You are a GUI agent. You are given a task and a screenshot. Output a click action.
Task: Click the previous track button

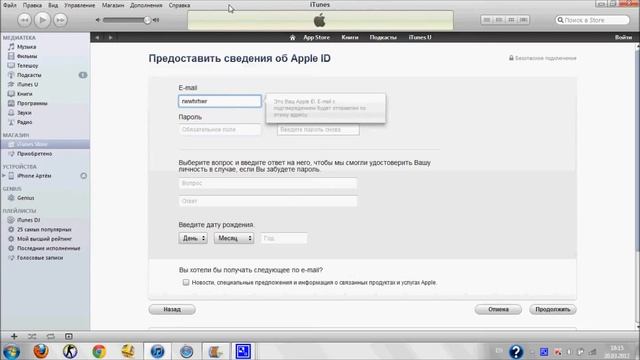[x=24, y=20]
